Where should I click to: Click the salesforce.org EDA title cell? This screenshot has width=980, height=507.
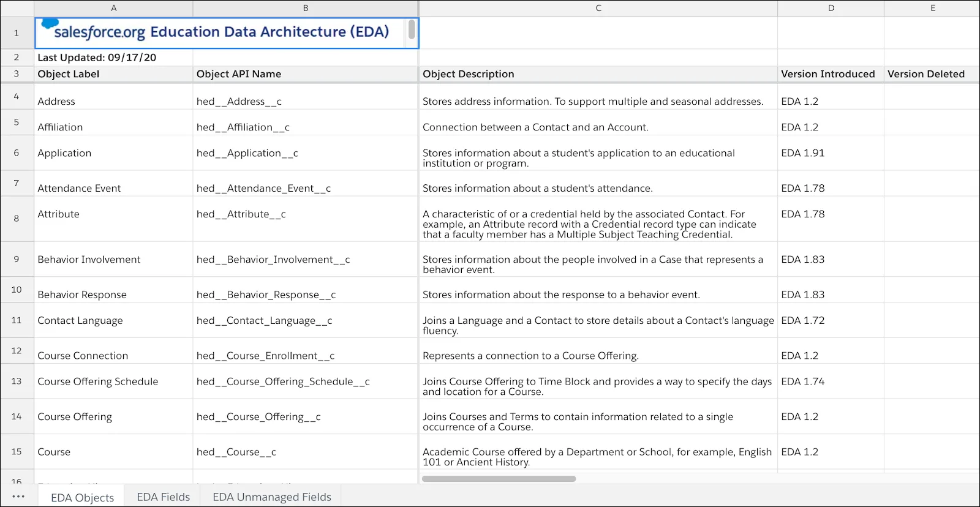(x=227, y=33)
